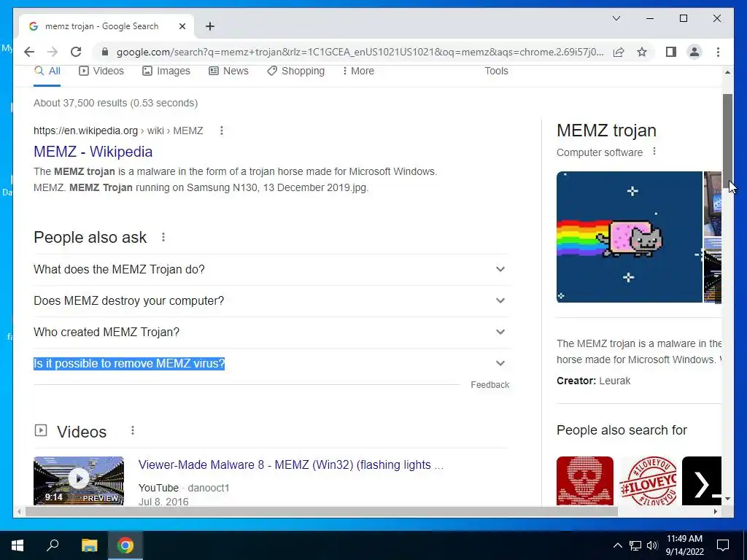The height and width of the screenshot is (560, 747).
Task: Switch to the News search tab
Action: [x=228, y=71]
